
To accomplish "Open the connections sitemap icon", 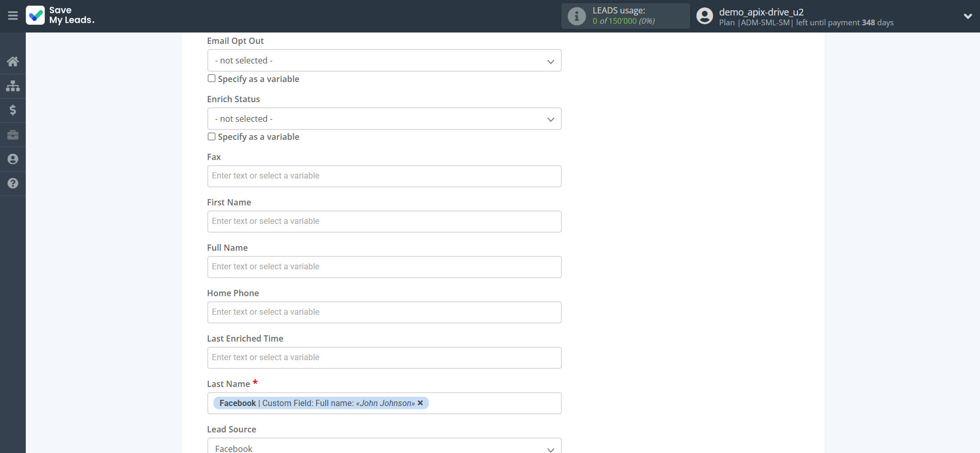I will click(13, 86).
